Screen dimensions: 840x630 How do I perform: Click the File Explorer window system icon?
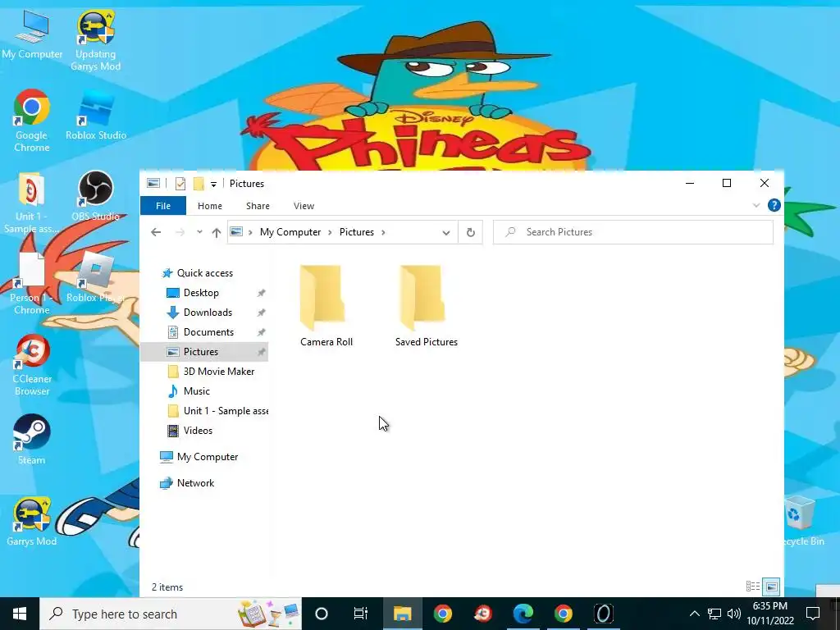tap(153, 184)
